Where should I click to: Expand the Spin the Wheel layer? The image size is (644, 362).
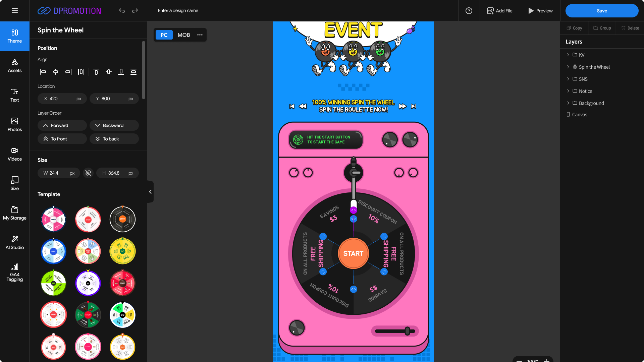click(x=568, y=67)
